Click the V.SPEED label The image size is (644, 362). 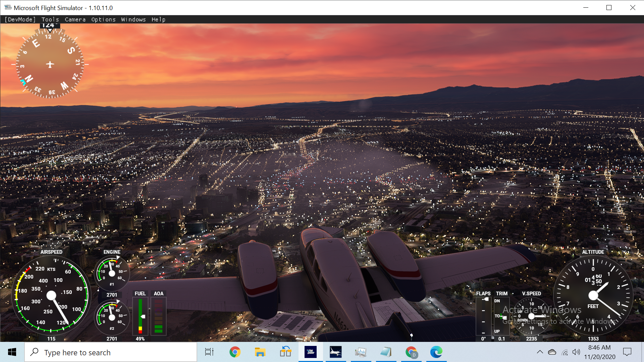point(532,294)
